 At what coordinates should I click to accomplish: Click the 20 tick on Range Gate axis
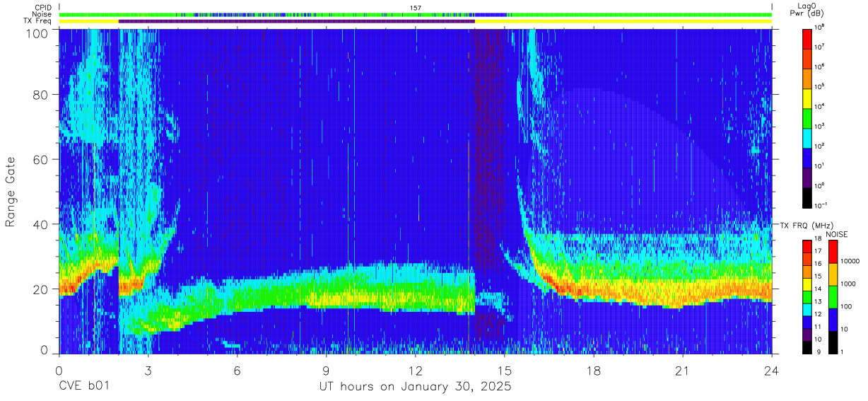pos(41,289)
